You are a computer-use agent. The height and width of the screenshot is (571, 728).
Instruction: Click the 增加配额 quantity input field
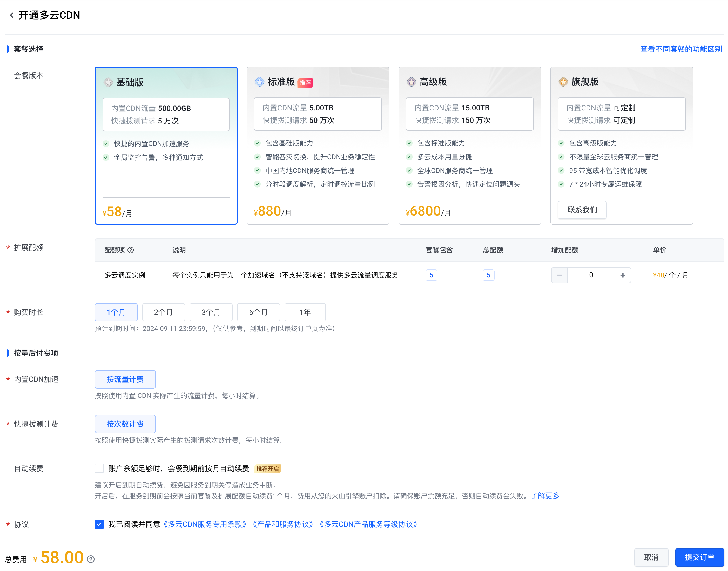point(591,275)
